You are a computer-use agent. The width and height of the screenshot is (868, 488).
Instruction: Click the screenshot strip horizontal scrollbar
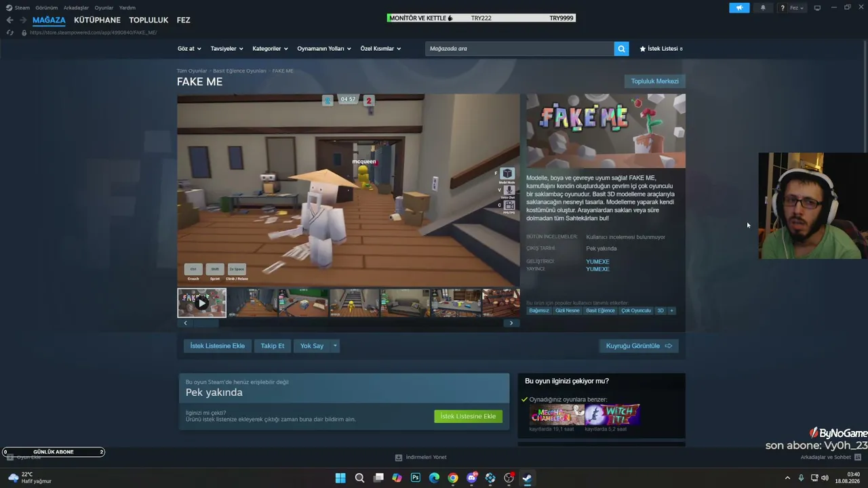point(349,323)
